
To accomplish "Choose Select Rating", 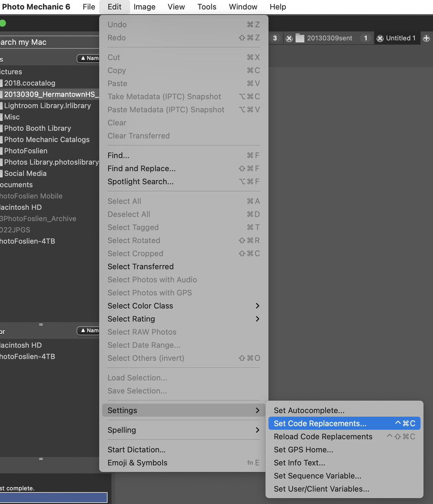I will tap(184, 319).
